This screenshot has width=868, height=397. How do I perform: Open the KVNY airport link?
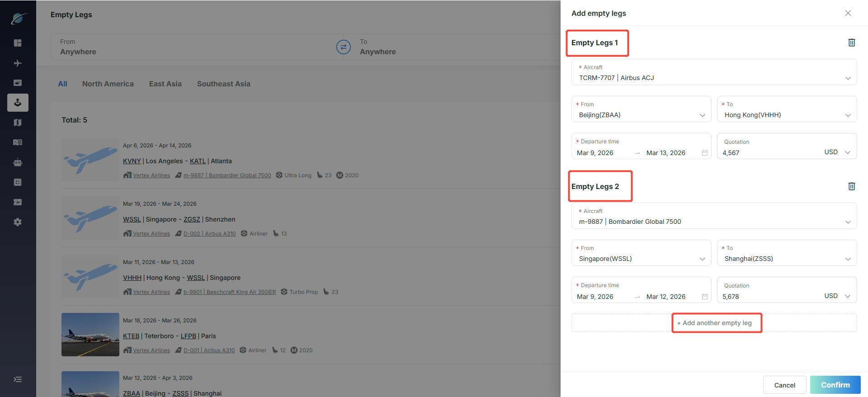click(x=132, y=161)
